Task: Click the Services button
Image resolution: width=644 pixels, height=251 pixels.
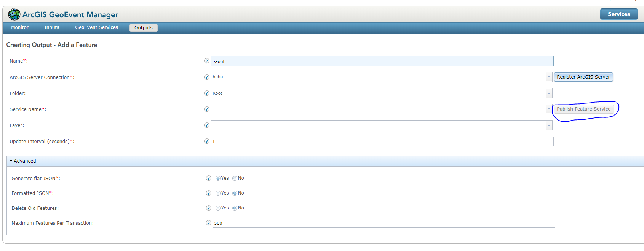Action: (x=619, y=14)
